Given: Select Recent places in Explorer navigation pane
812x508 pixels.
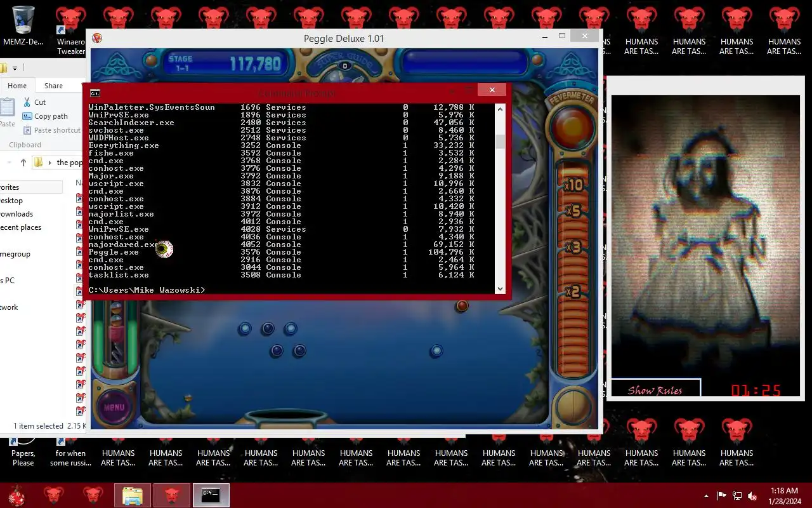Looking at the screenshot, I should coord(20,227).
